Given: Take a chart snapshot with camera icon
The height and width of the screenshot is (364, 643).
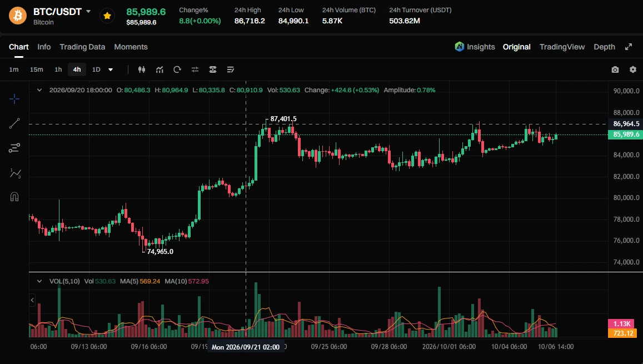Looking at the screenshot, I should click(x=615, y=69).
